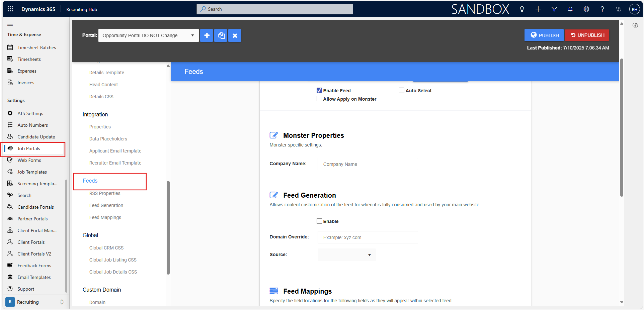Click the top Search box

[274, 9]
